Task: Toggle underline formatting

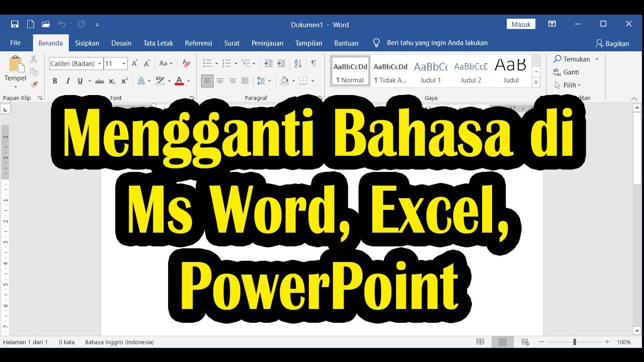Action: 80,81
